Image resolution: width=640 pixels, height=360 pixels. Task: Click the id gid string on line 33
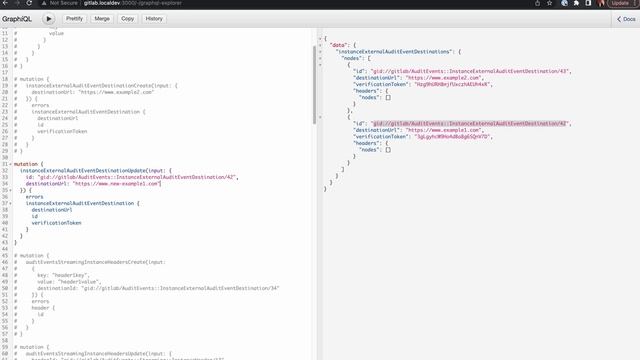click(x=137, y=177)
